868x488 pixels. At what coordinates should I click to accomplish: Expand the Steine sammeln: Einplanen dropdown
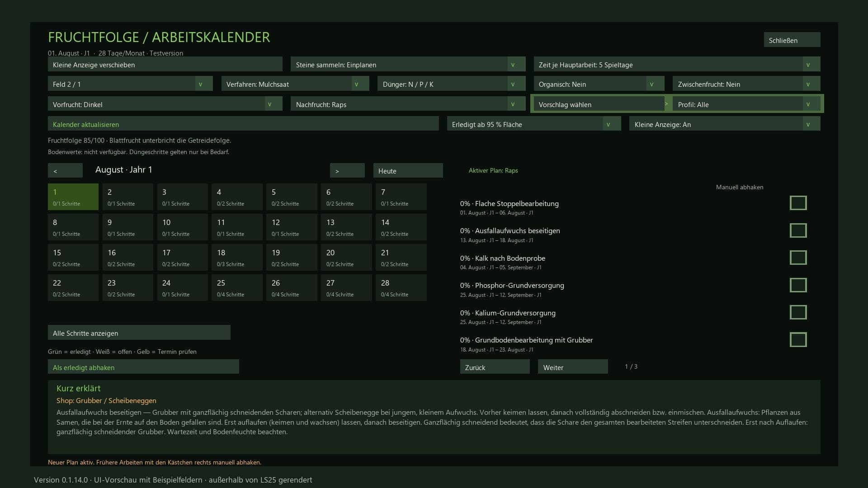408,64
